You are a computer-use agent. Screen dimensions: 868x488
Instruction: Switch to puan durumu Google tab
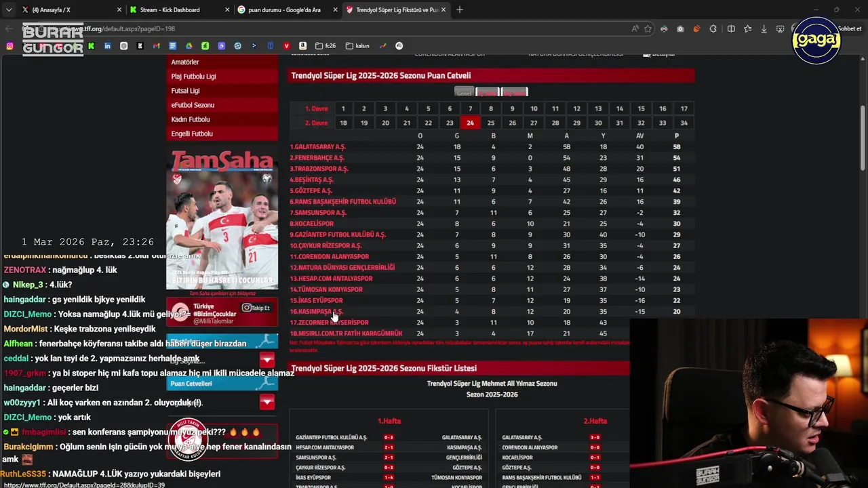(287, 9)
